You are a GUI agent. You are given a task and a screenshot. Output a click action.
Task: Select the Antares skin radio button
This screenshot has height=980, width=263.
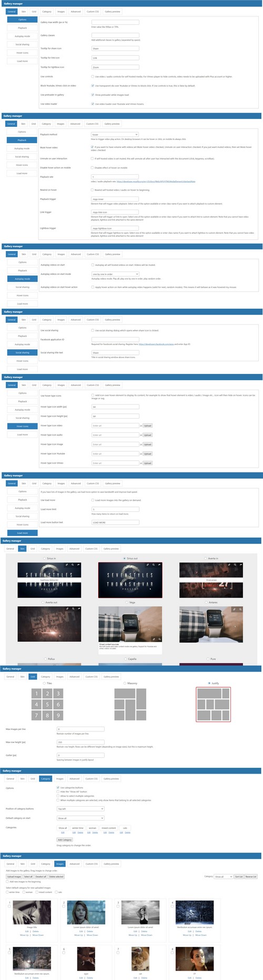(207, 602)
